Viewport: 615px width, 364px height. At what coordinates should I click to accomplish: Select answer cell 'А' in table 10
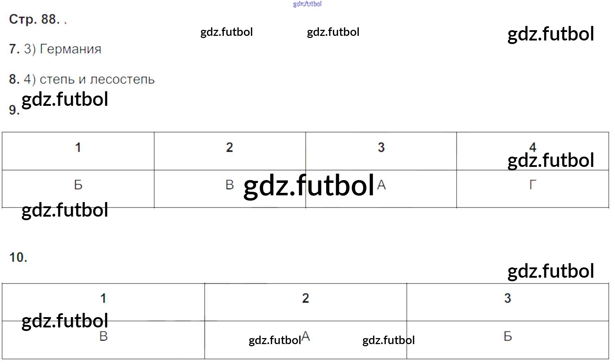pyautogui.click(x=306, y=336)
